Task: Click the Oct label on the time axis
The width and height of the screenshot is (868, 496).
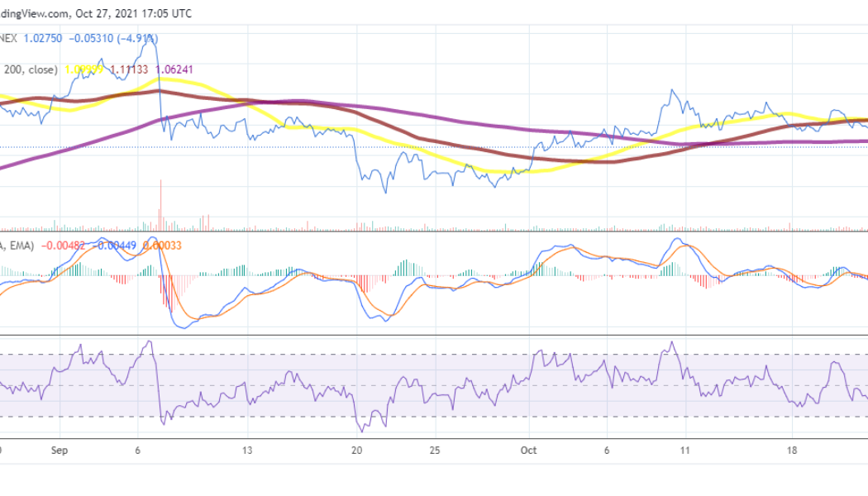Action: [529, 451]
